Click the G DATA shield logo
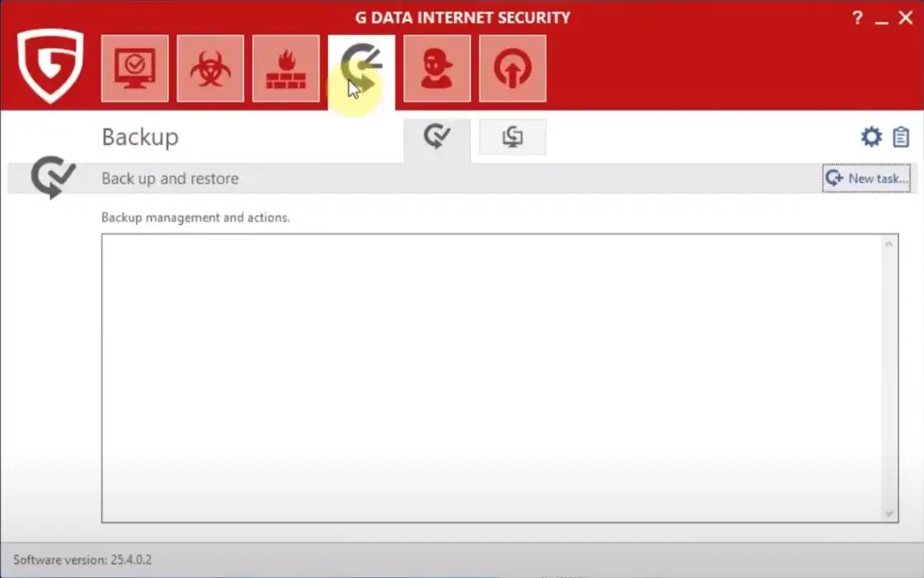 [x=50, y=66]
